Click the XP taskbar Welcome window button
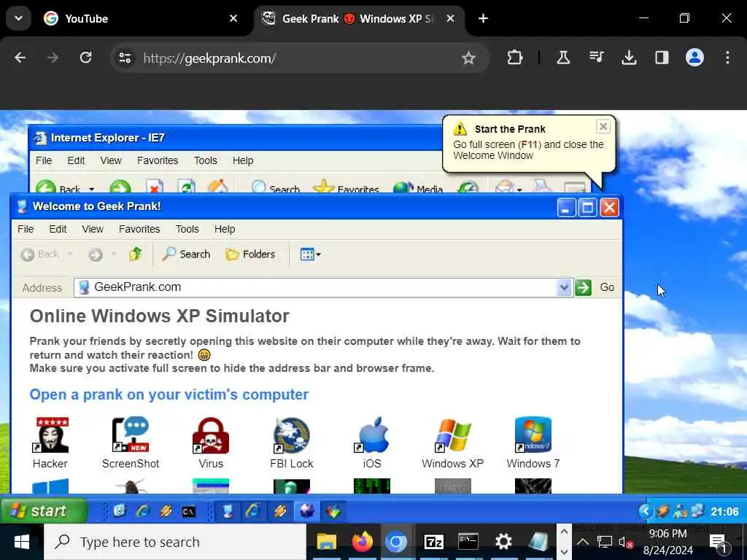 coord(228,511)
